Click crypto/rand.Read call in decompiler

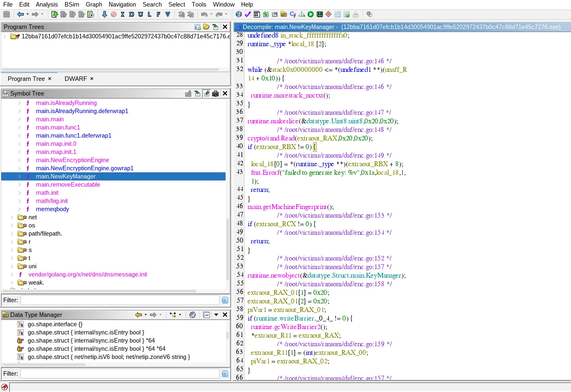pyautogui.click(x=271, y=138)
